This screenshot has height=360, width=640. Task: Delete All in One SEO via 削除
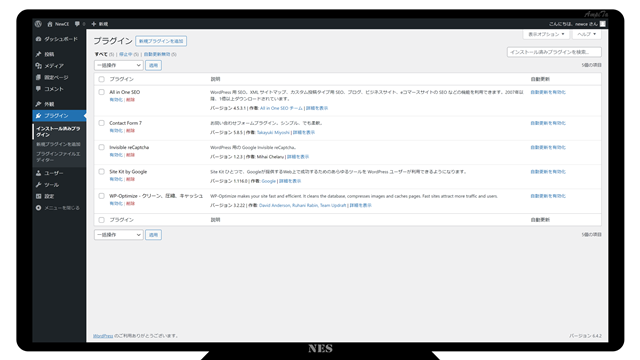[x=130, y=100]
